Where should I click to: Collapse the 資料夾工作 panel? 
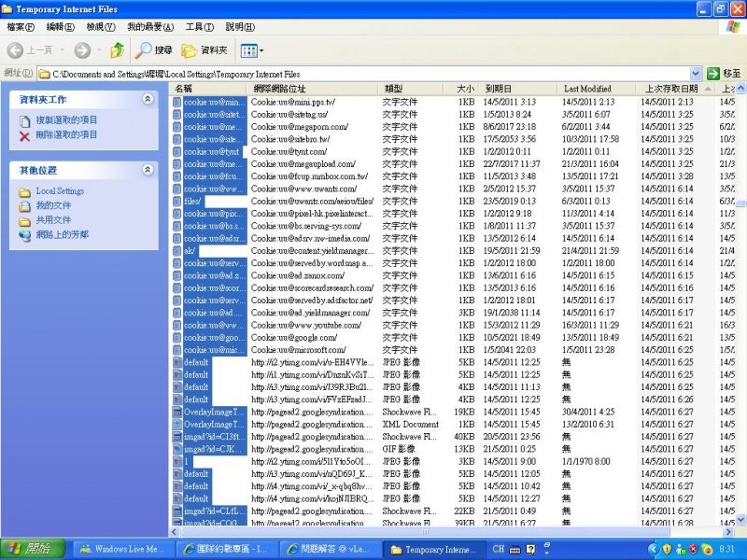coord(148,99)
